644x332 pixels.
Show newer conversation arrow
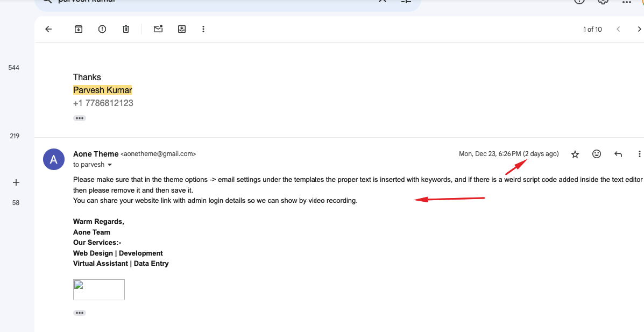[x=618, y=29]
